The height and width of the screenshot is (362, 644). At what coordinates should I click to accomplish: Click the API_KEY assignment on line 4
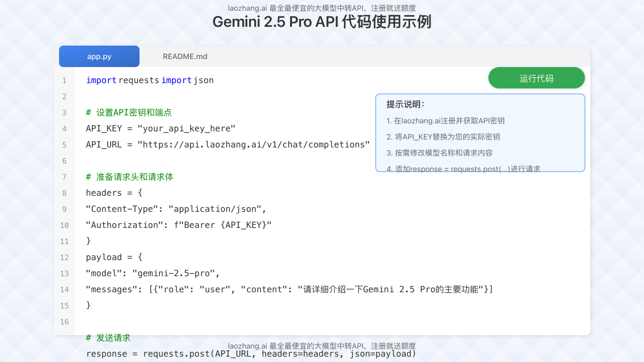[160, 129]
